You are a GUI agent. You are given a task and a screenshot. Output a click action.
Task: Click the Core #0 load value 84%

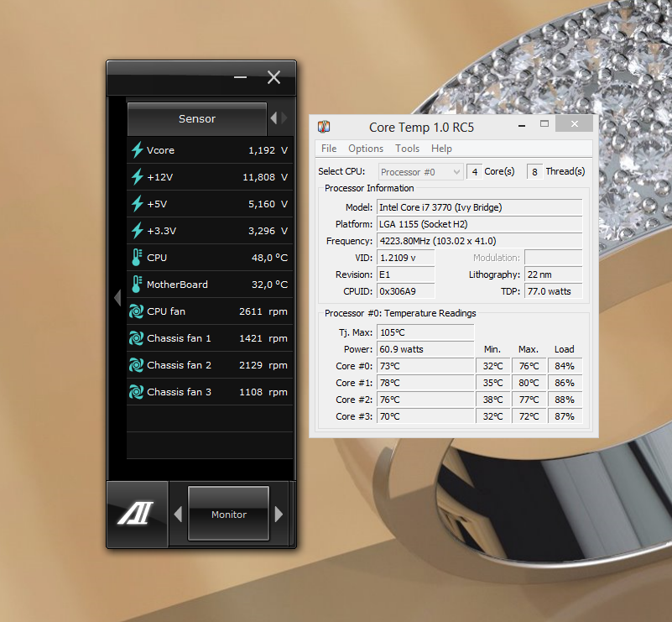click(565, 366)
